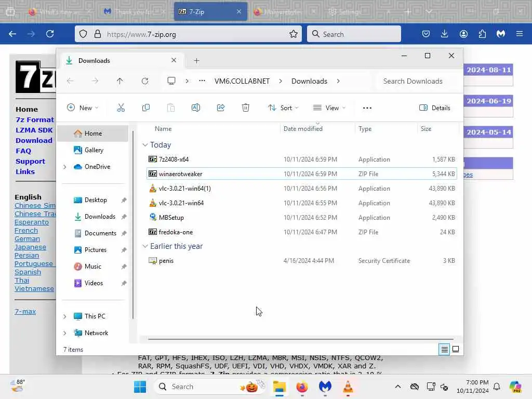
Task: Collapse the Earlier this year group
Action: click(x=145, y=246)
